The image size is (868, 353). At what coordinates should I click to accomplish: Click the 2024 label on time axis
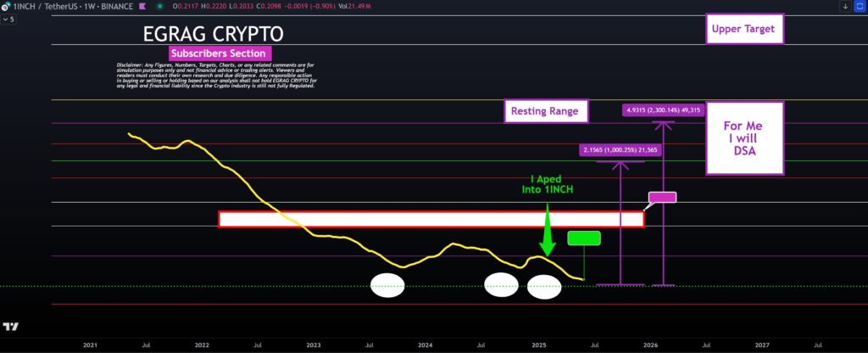[426, 345]
